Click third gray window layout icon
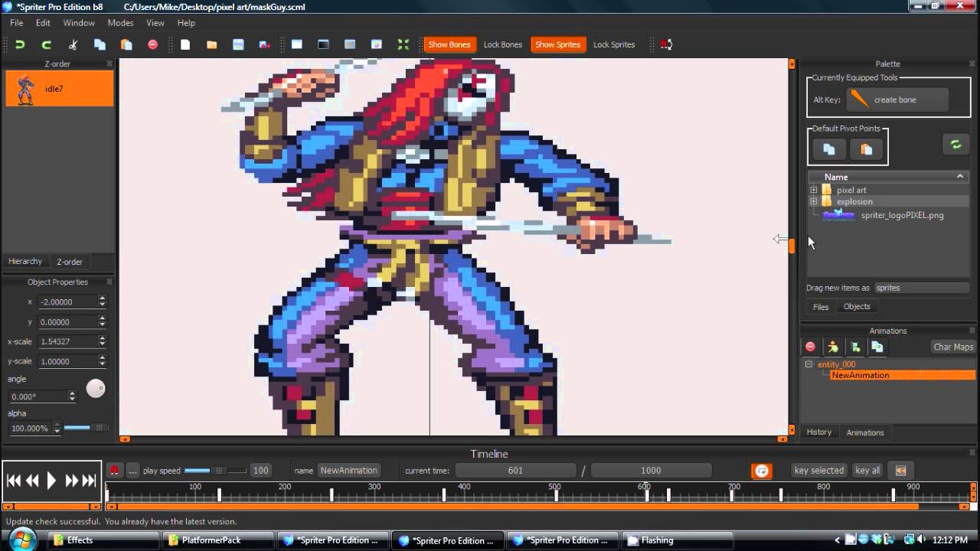980x551 pixels. tap(350, 44)
